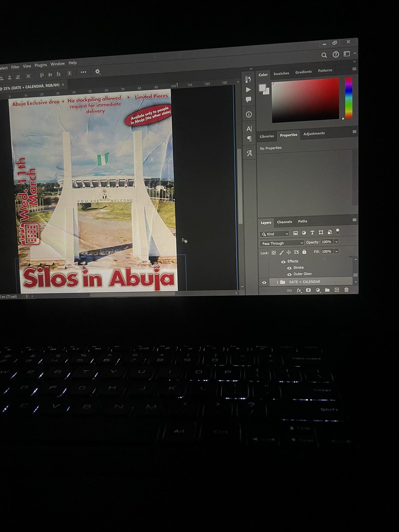Add a layer mask icon
This screenshot has width=399, height=532.
pyautogui.click(x=309, y=290)
